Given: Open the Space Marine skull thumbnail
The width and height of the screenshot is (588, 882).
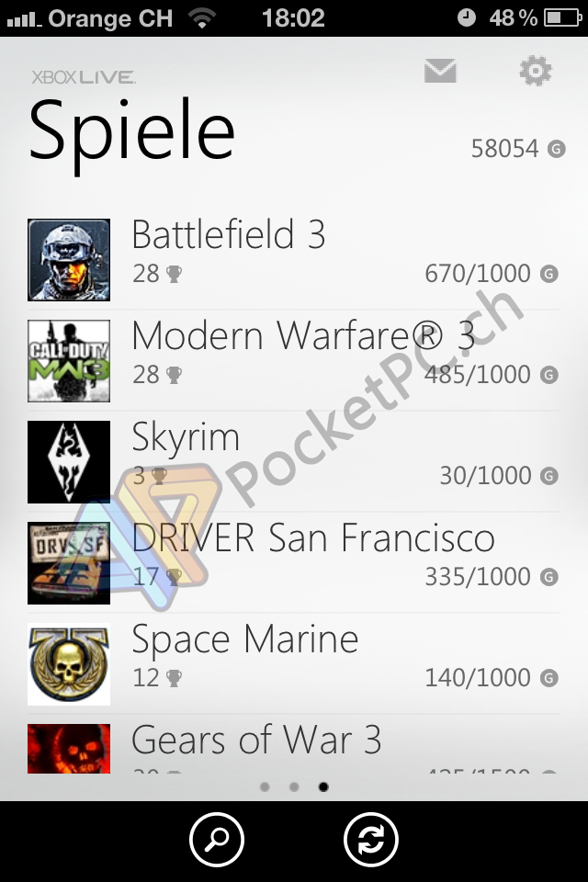Looking at the screenshot, I should click(x=69, y=664).
